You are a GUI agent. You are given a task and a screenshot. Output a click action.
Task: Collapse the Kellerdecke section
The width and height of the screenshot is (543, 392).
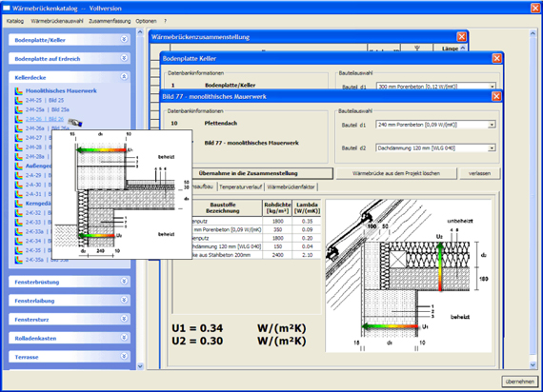tap(124, 77)
